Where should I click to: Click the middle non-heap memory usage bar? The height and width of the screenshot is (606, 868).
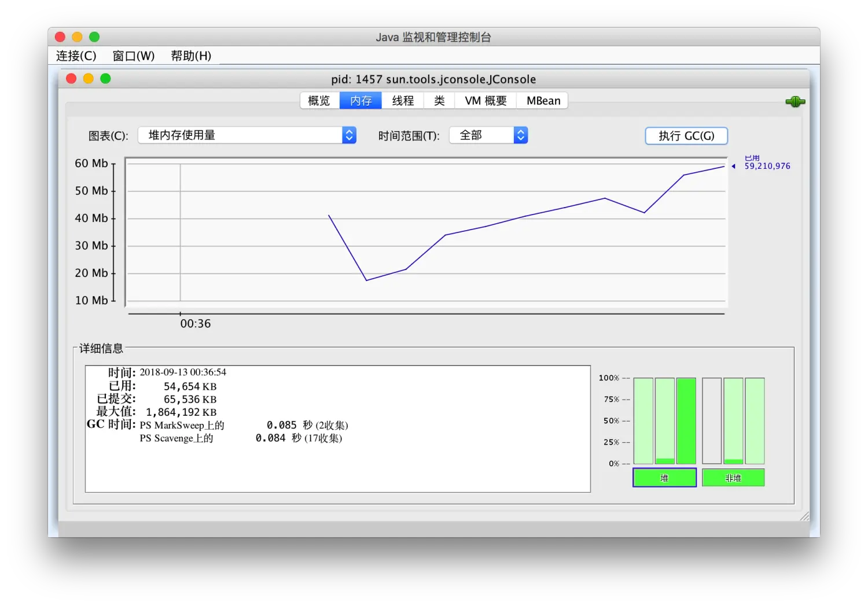pyautogui.click(x=733, y=420)
